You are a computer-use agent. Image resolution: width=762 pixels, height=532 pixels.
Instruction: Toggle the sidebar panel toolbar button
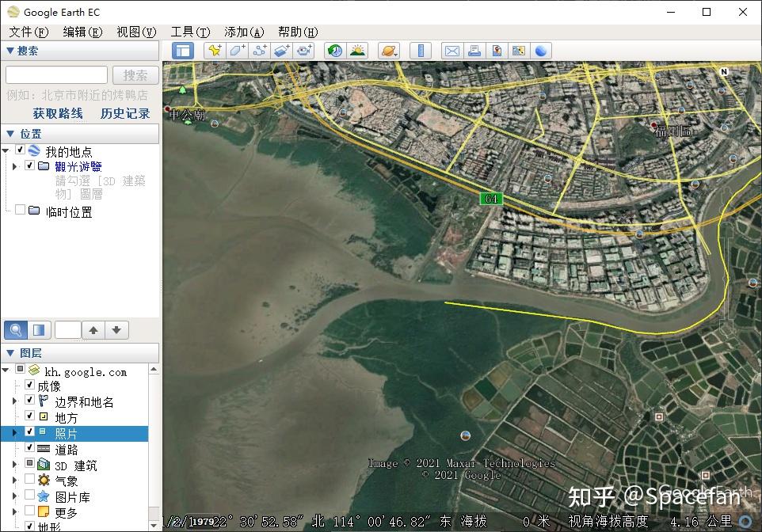(x=183, y=51)
